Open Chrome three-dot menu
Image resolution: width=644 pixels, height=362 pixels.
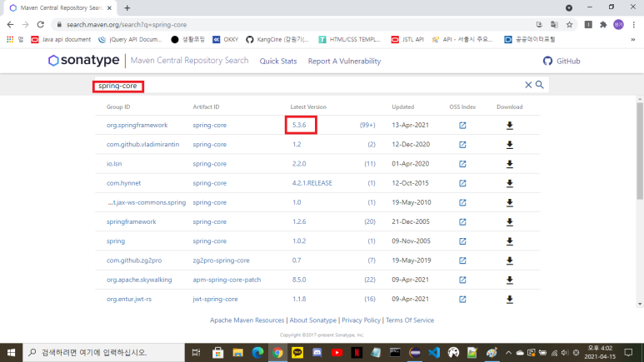tap(634, 25)
